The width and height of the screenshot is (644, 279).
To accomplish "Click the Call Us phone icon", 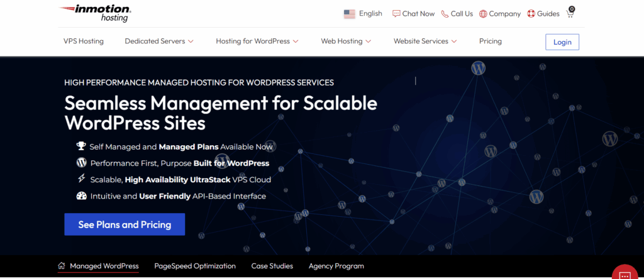I will pos(445,14).
